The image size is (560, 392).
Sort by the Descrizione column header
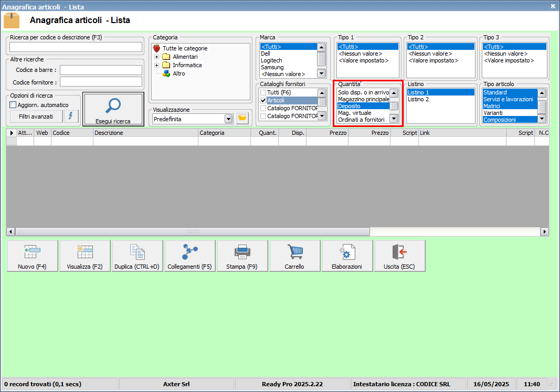click(x=146, y=133)
